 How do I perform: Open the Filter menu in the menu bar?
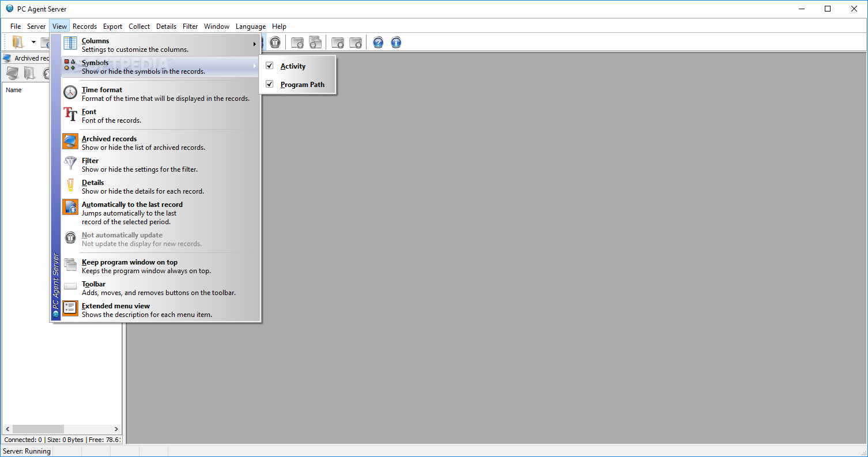[x=190, y=27]
